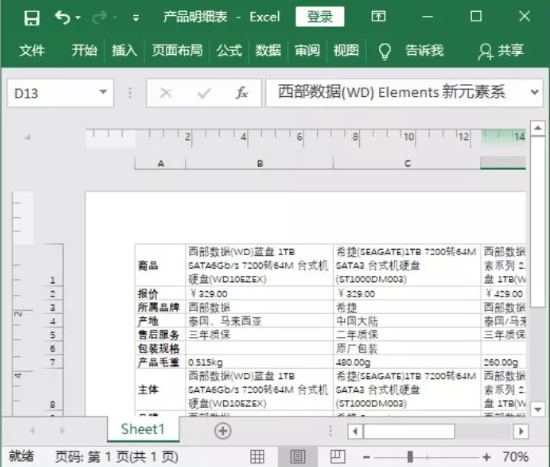
Task: Switch to Page Layout view icon
Action: coord(298,457)
